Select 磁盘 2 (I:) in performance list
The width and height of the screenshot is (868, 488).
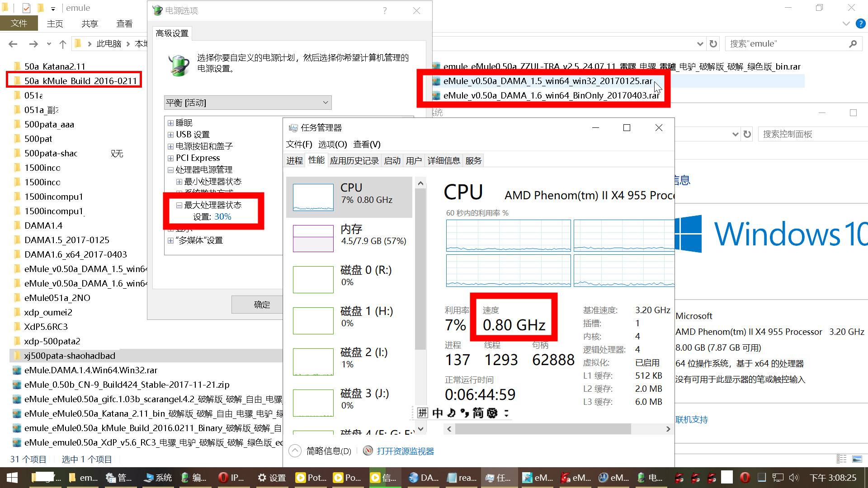pos(349,361)
